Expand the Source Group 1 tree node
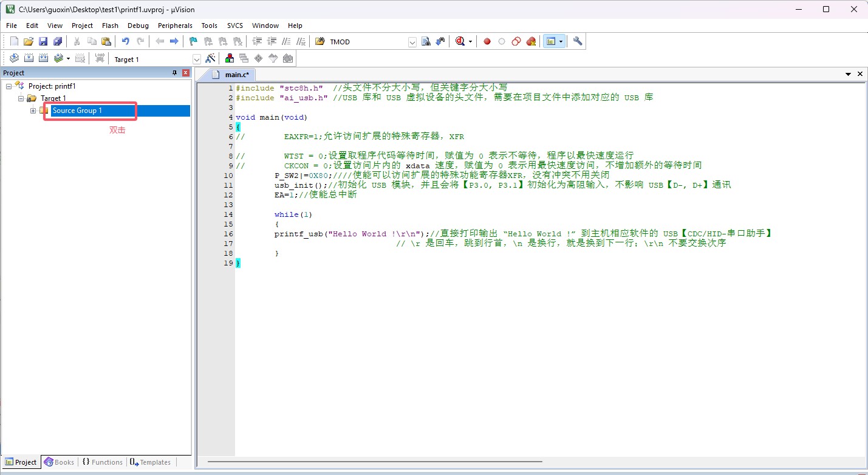This screenshot has height=475, width=868. click(33, 111)
